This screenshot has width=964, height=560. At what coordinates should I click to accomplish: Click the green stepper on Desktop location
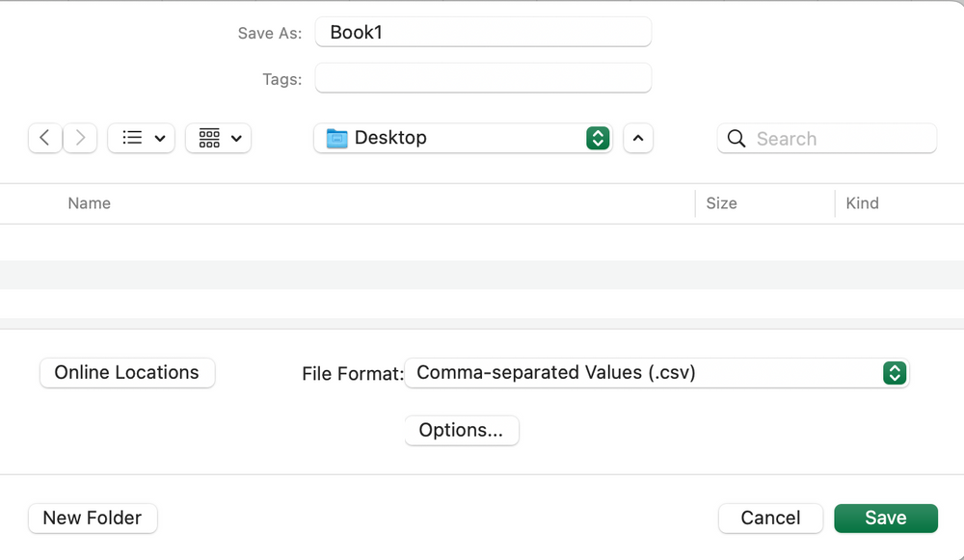[x=598, y=138]
